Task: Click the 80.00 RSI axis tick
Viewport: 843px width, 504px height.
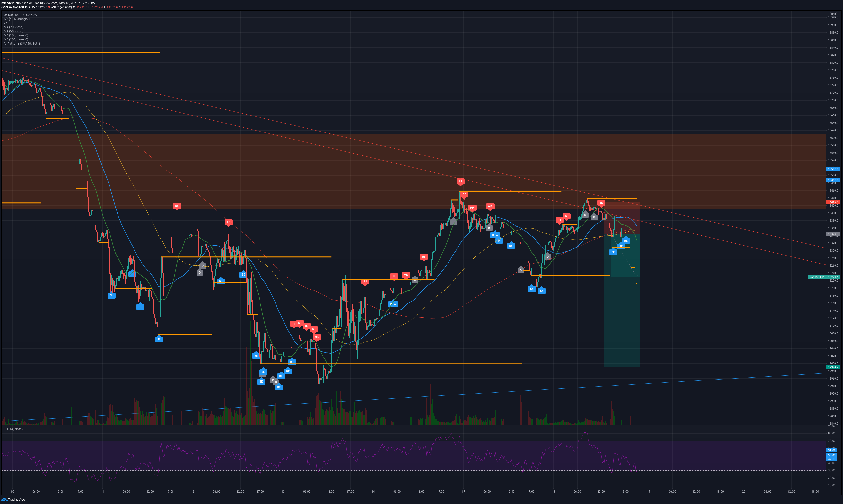Action: [831, 433]
